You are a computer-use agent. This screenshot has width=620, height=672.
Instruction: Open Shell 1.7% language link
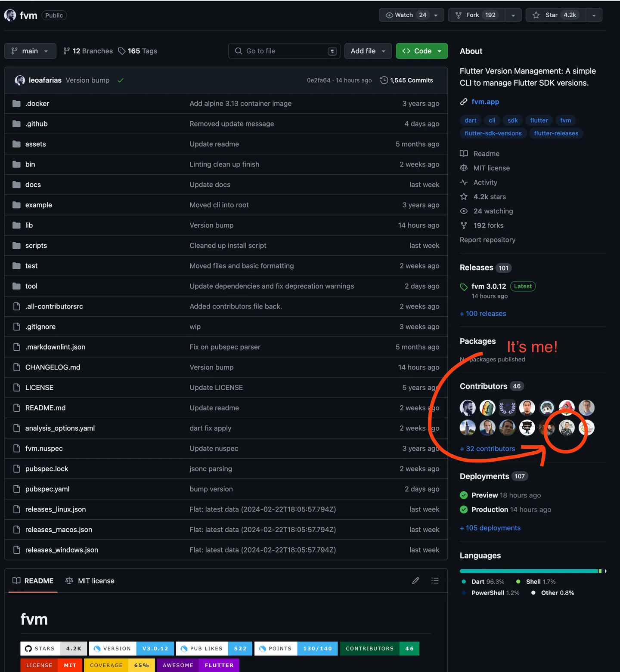pyautogui.click(x=536, y=582)
